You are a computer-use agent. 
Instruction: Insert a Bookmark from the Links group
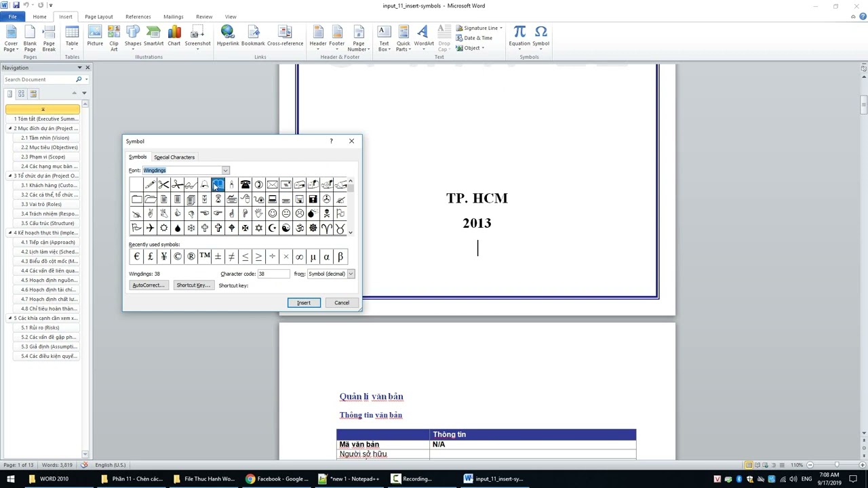click(x=253, y=37)
